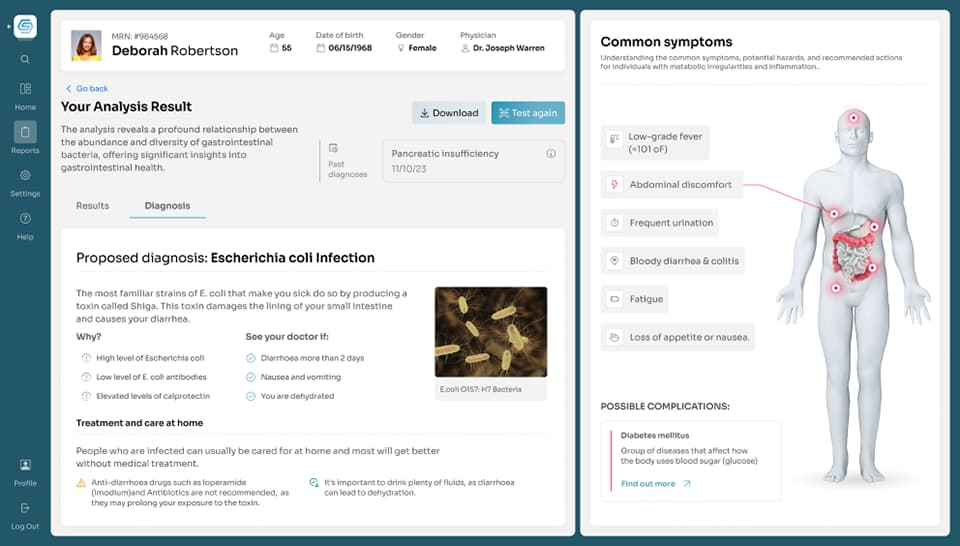The width and height of the screenshot is (960, 546).
Task: Click the Log Out icon
Action: click(25, 509)
